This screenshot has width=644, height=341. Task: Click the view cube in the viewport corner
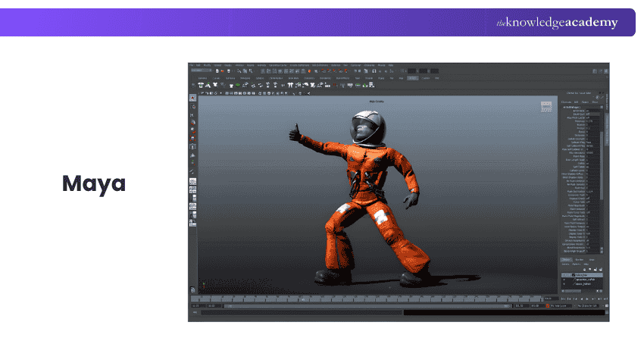tap(546, 107)
